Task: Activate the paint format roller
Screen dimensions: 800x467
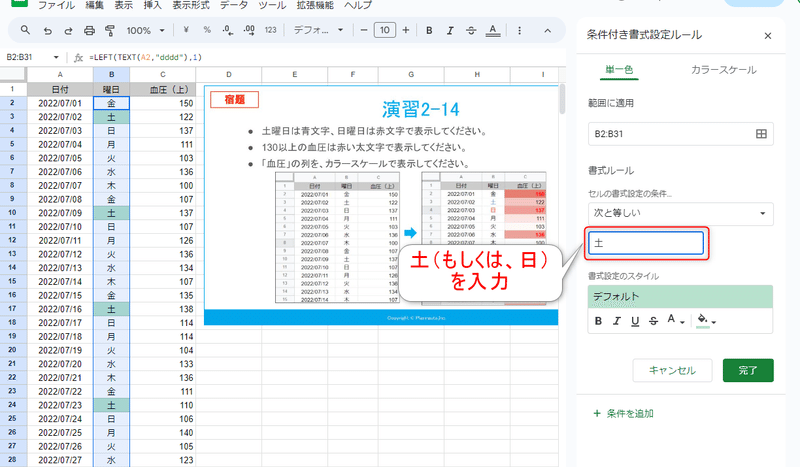Action: pyautogui.click(x=110, y=31)
